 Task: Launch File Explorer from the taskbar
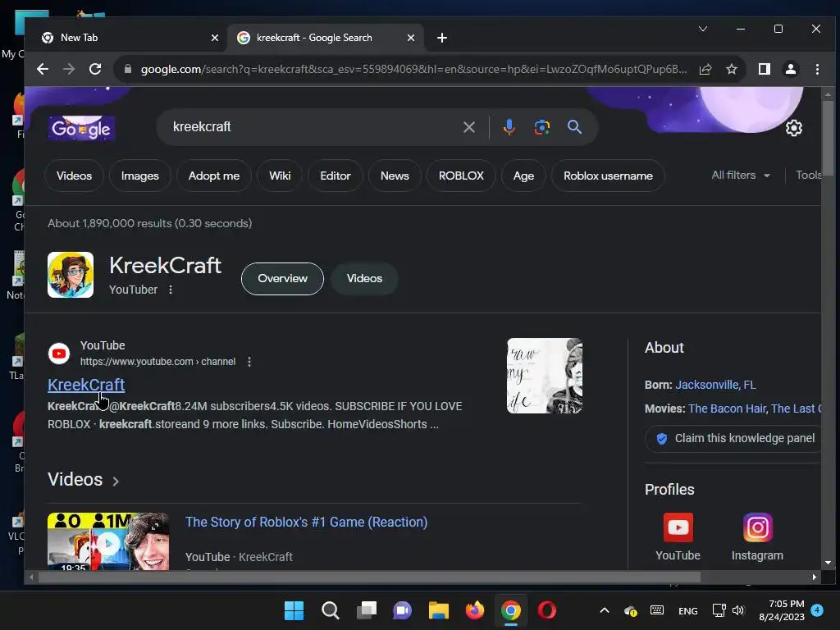pyautogui.click(x=438, y=610)
